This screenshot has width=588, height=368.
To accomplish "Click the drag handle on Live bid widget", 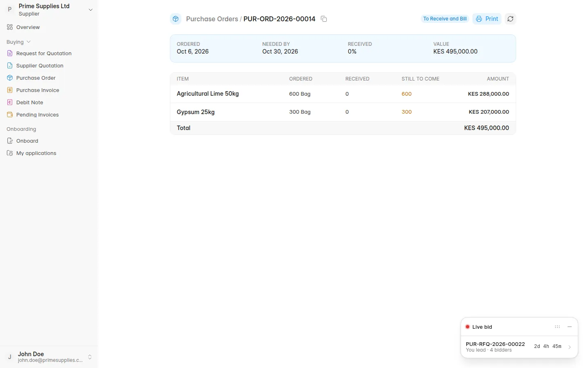I will pyautogui.click(x=557, y=327).
